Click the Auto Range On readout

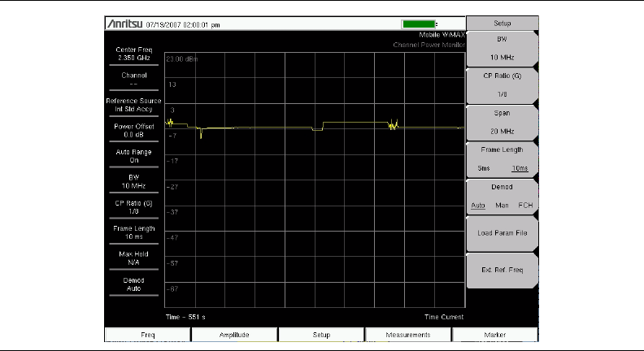[x=134, y=156]
